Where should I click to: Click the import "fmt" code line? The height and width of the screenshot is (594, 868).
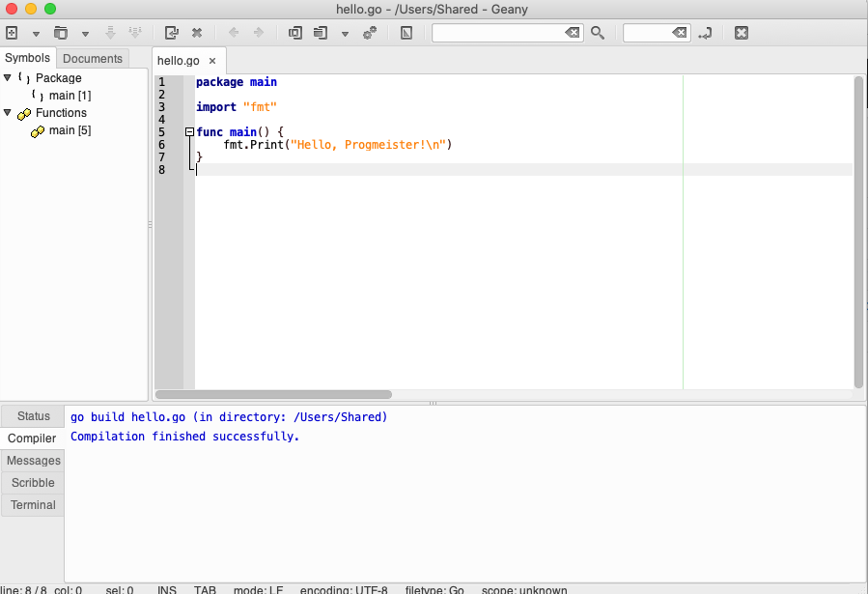237,107
